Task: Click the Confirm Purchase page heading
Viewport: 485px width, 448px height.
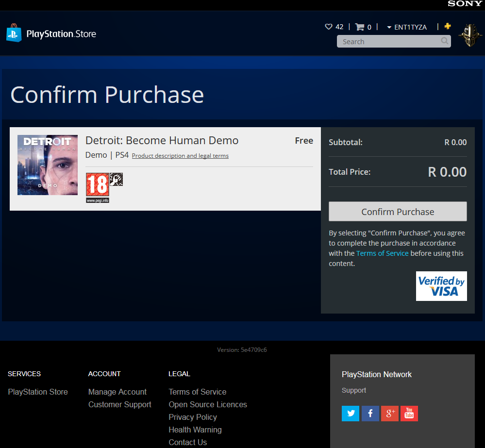Action: point(107,95)
